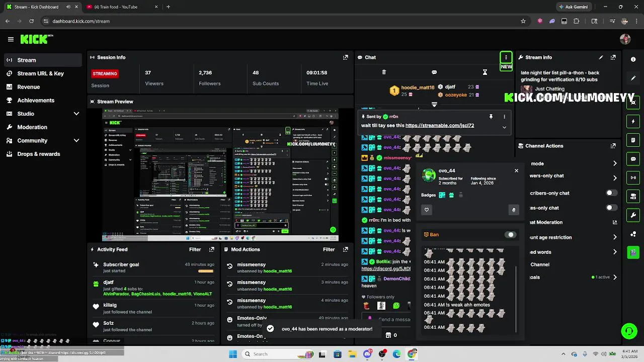Click the chat bubble icon in right rail
This screenshot has height=362, width=644.
point(633,159)
